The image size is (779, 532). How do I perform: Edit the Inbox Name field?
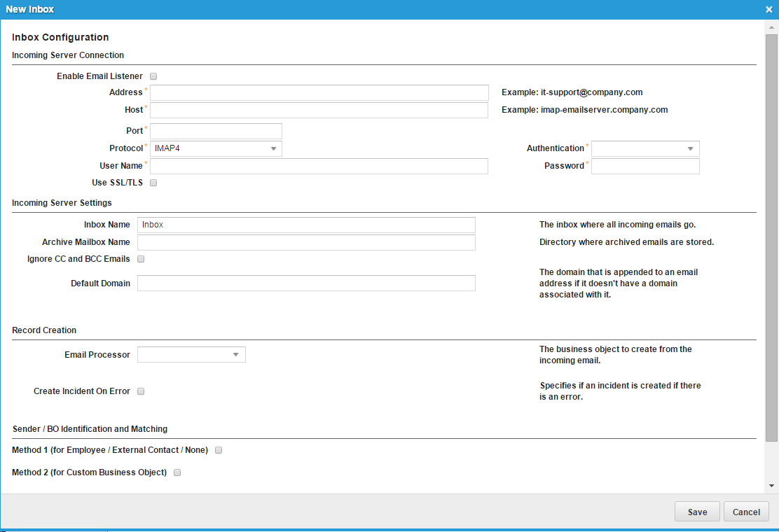click(x=306, y=225)
